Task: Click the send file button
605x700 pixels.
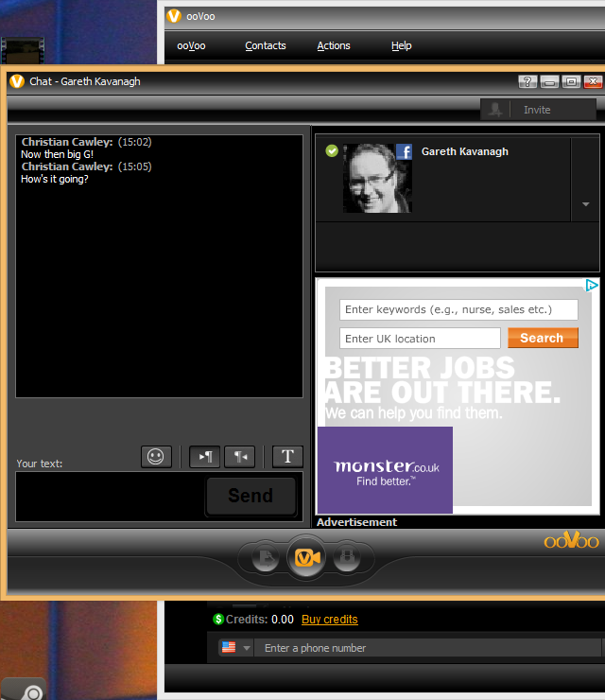Action: 266,557
